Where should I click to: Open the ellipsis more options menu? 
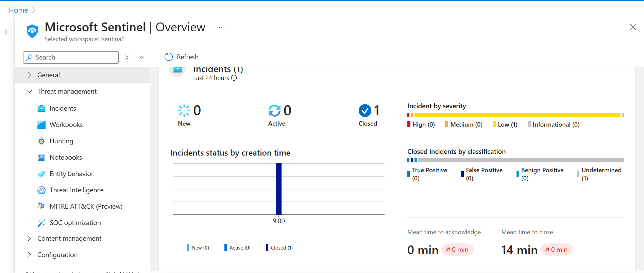pyautogui.click(x=222, y=27)
